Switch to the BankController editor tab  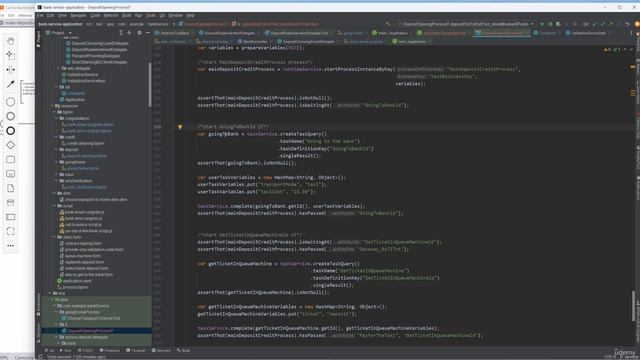253,41
